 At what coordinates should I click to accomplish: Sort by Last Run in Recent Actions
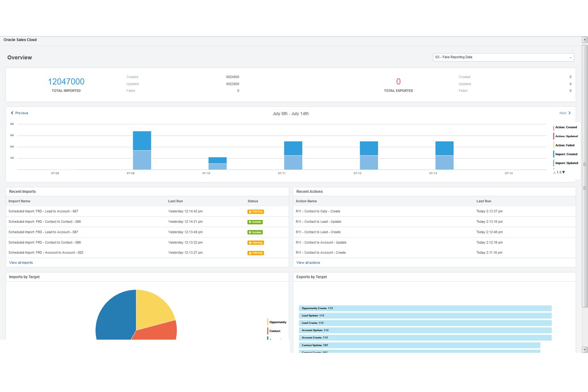pyautogui.click(x=484, y=201)
